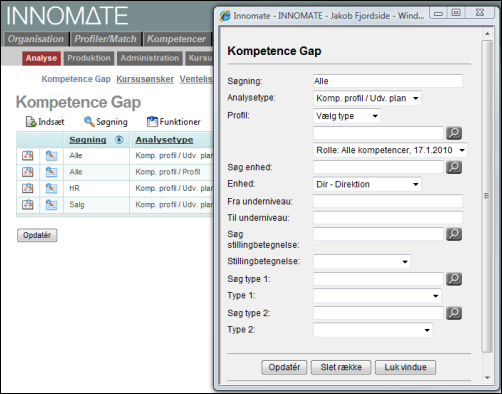This screenshot has width=502, height=394.
Task: Select the HR cell in the table
Action: (x=96, y=188)
